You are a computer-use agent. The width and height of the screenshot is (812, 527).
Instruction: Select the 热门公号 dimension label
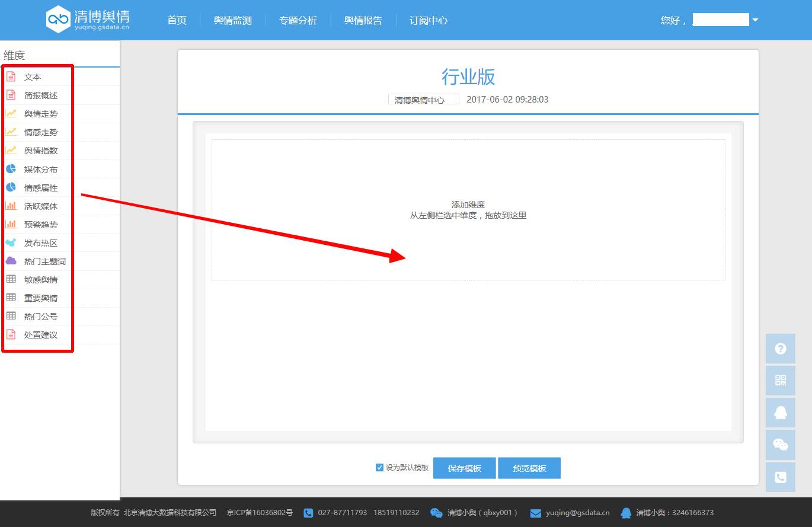pyautogui.click(x=41, y=317)
